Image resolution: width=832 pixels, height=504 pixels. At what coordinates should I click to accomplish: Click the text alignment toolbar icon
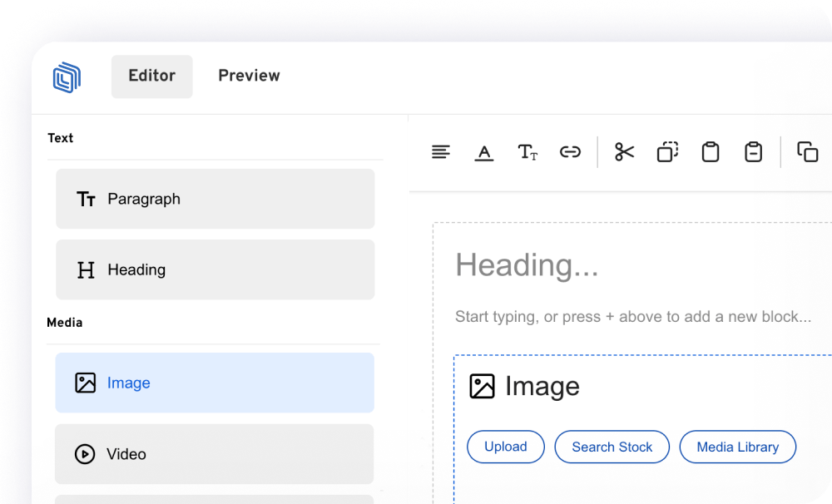[441, 152]
